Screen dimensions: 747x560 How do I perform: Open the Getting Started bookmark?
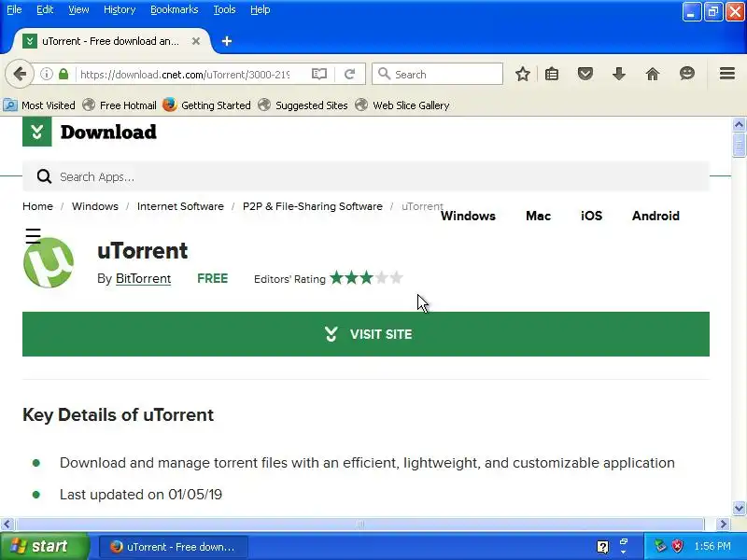coord(206,105)
